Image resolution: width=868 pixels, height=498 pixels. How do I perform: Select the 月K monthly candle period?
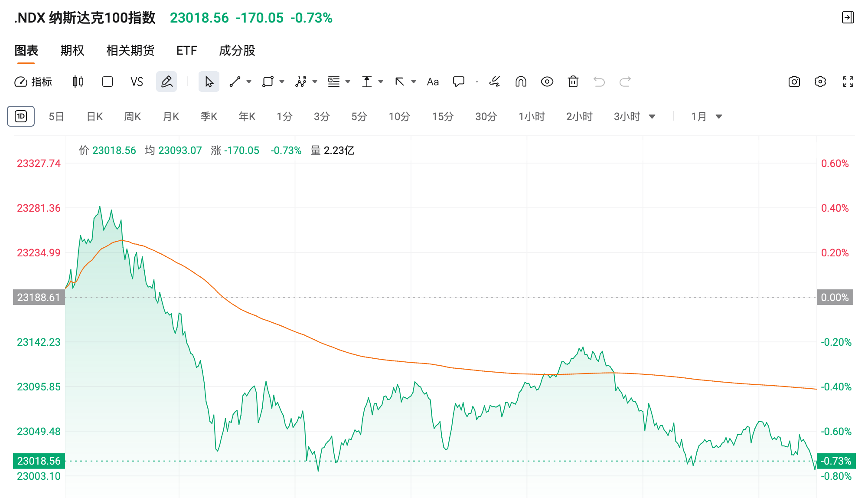click(171, 117)
